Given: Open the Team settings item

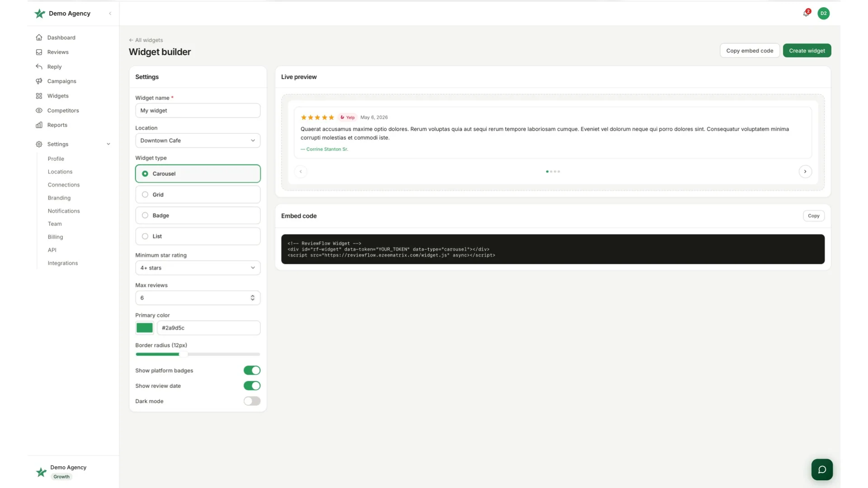Looking at the screenshot, I should coord(55,224).
